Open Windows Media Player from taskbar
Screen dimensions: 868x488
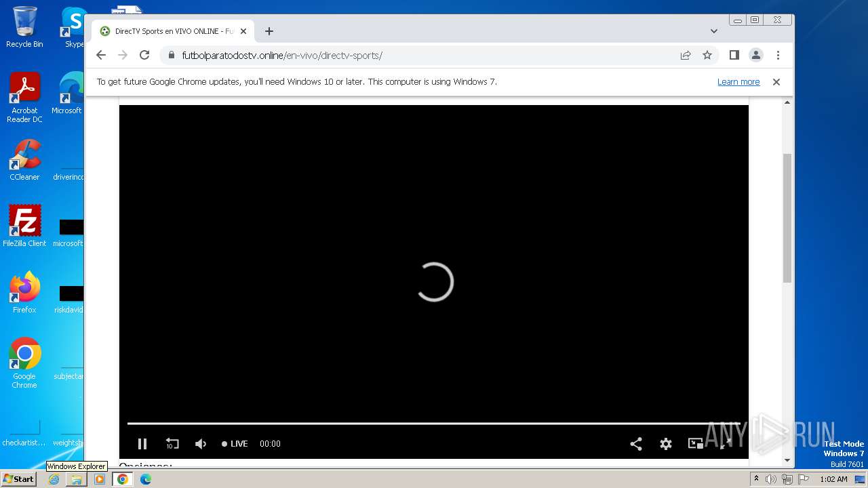coord(100,479)
